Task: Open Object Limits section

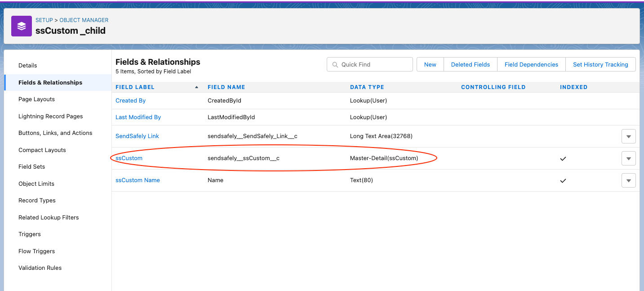Action: (36, 184)
